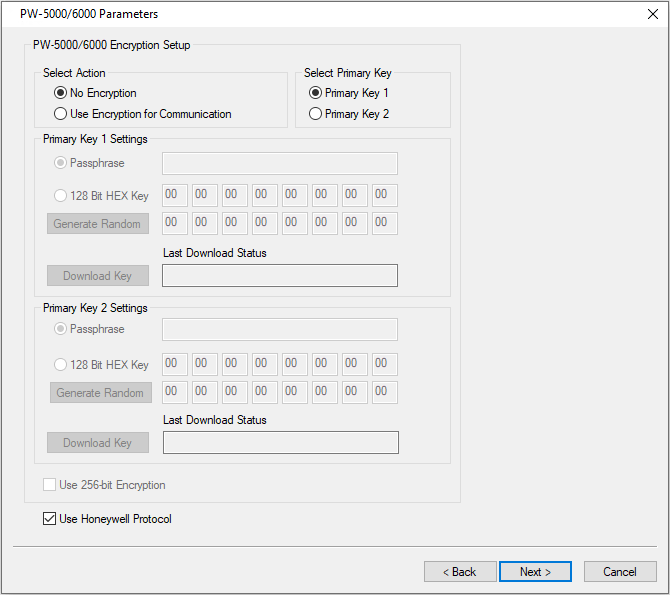Click the Primary Key 2 Passphrase field

pyautogui.click(x=279, y=330)
